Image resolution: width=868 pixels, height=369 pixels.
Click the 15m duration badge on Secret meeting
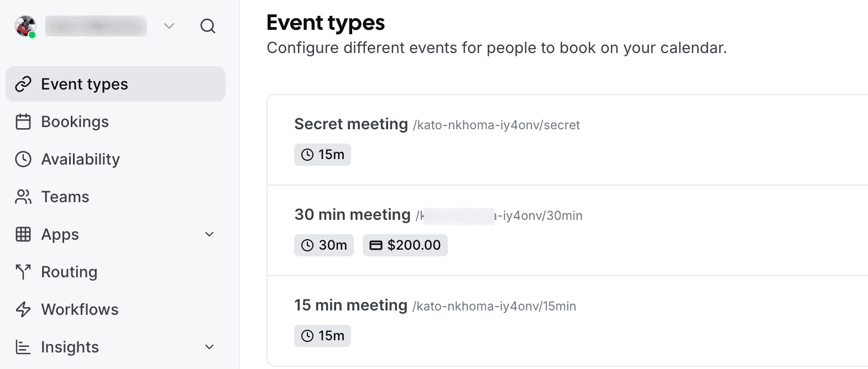click(322, 155)
